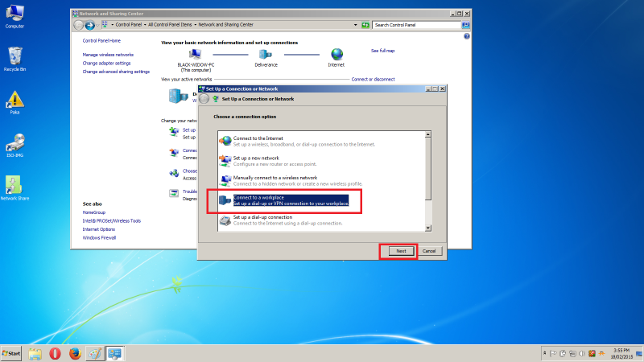Open Firefox from the taskbar

point(75,353)
